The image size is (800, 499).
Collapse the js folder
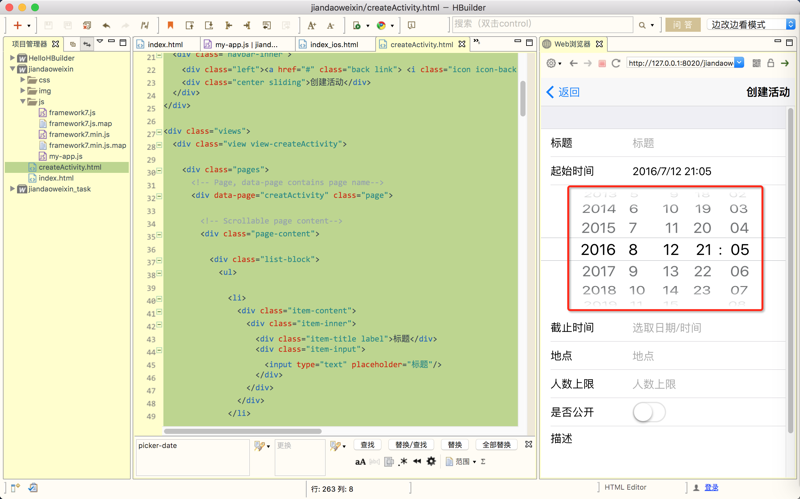coord(22,101)
